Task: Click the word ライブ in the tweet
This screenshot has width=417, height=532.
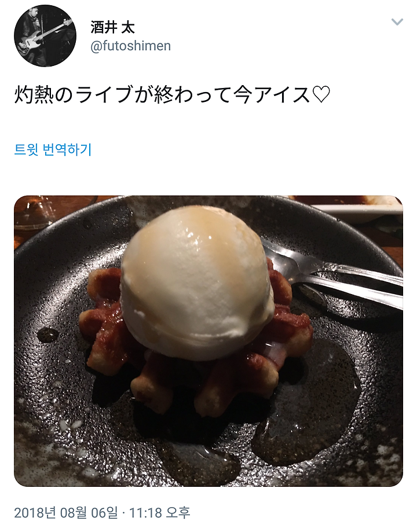Action: pyautogui.click(x=104, y=95)
